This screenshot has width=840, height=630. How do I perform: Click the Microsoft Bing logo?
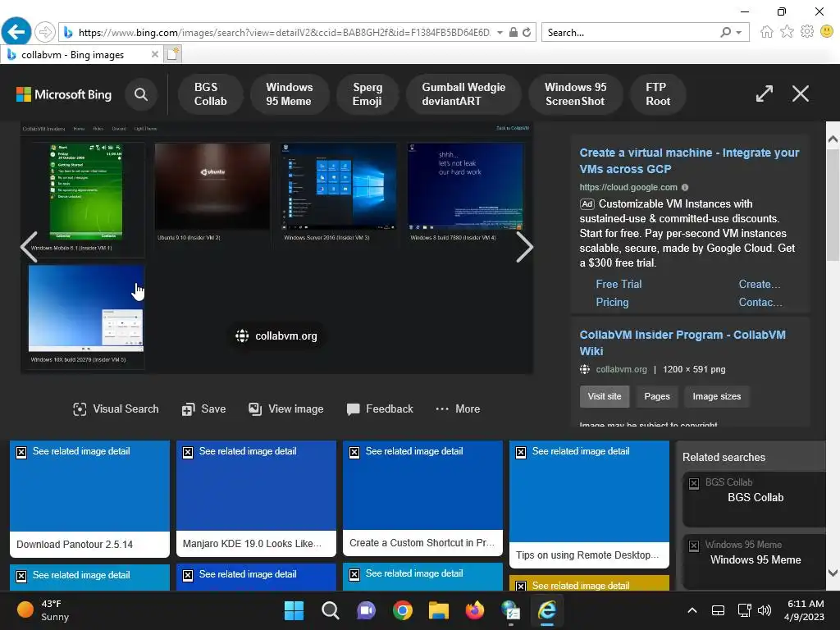pyautogui.click(x=64, y=94)
